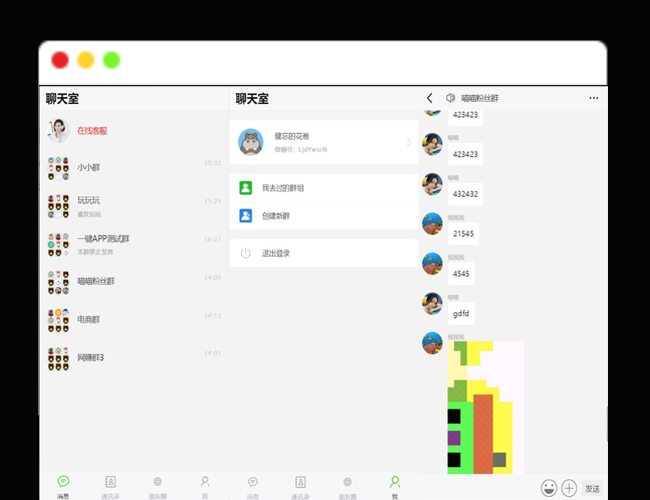The image size is (650, 500).
Task: Click the message bubble reading gdfd
Action: click(x=461, y=313)
